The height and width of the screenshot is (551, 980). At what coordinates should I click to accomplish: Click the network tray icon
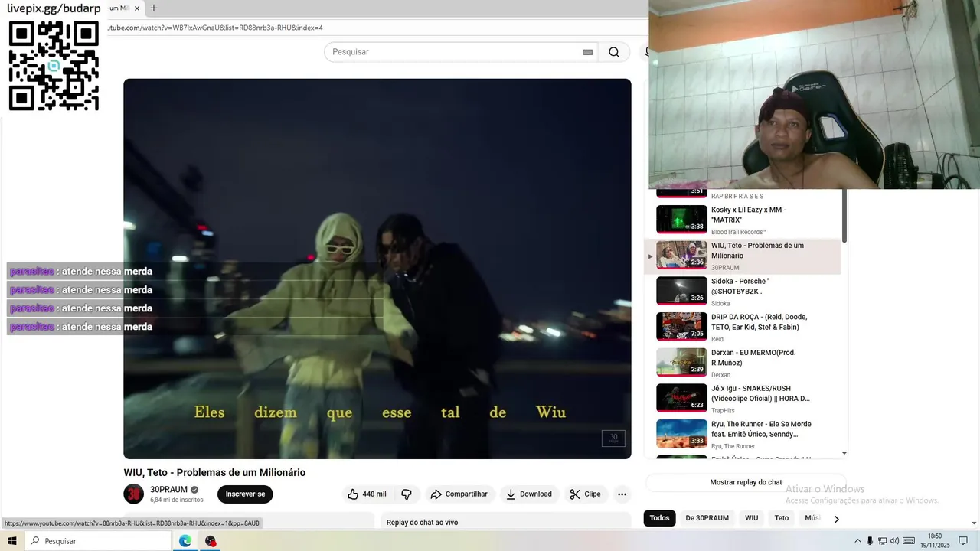pos(882,541)
